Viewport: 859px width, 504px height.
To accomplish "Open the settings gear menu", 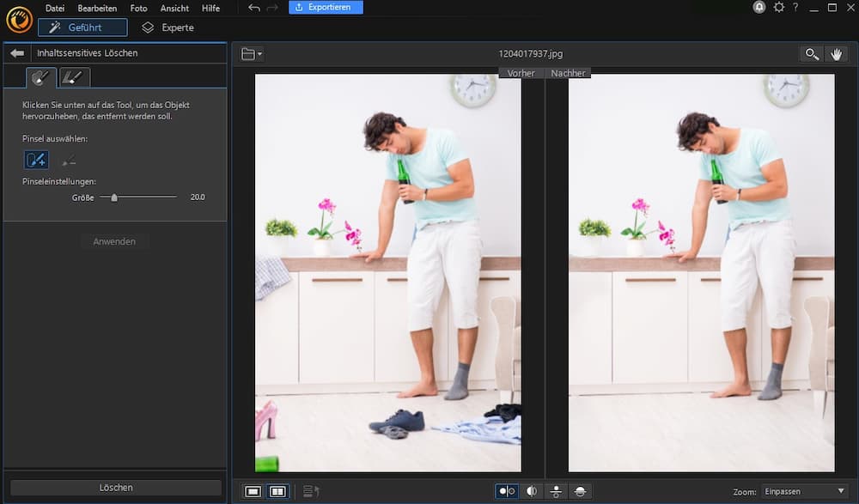I will click(x=778, y=8).
